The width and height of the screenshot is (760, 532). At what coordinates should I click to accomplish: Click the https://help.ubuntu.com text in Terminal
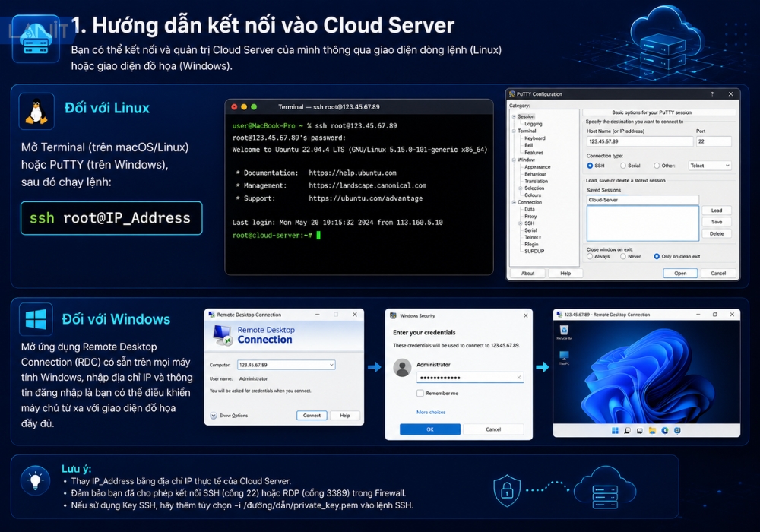point(353,173)
